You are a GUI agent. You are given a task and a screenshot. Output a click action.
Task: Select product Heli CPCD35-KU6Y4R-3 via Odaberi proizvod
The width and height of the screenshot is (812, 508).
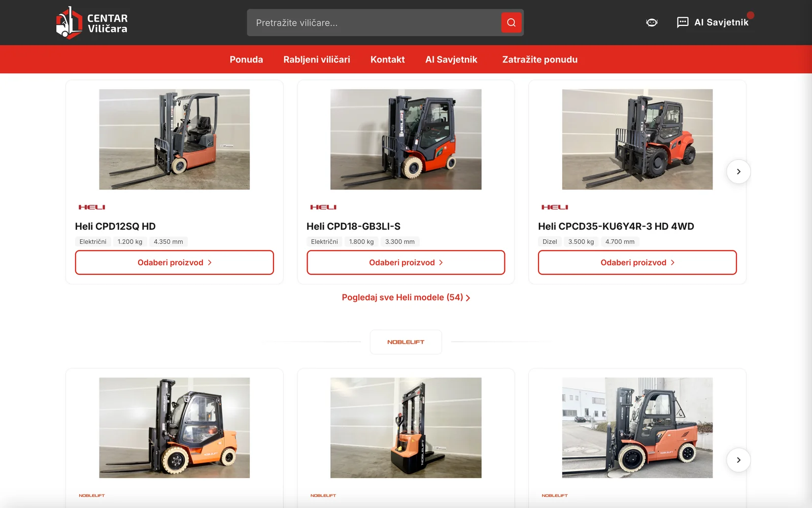pyautogui.click(x=637, y=263)
